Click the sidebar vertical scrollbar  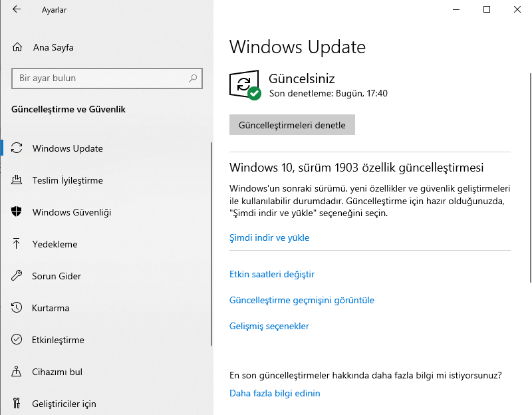(211, 244)
